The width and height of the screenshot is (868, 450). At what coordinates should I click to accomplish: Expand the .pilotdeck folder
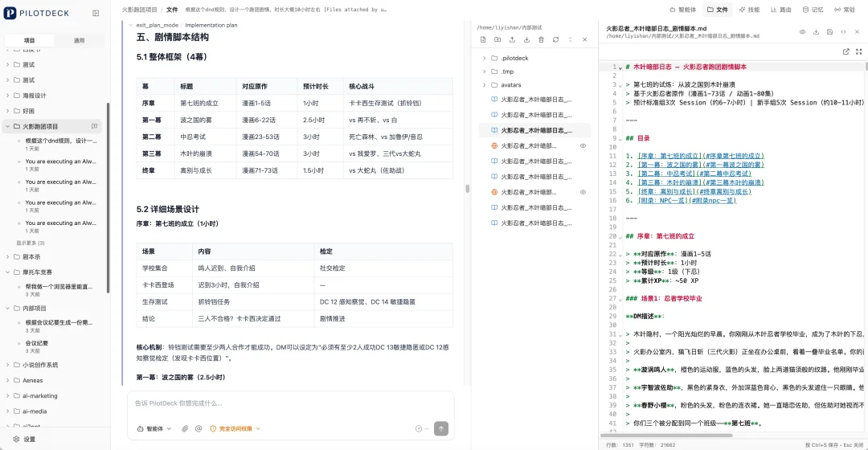(x=485, y=58)
